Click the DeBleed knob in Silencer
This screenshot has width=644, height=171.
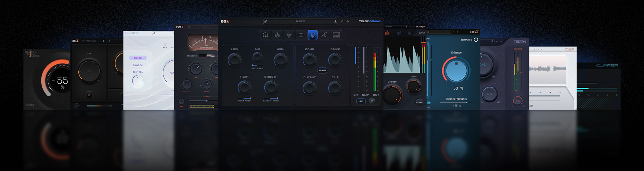(392, 95)
